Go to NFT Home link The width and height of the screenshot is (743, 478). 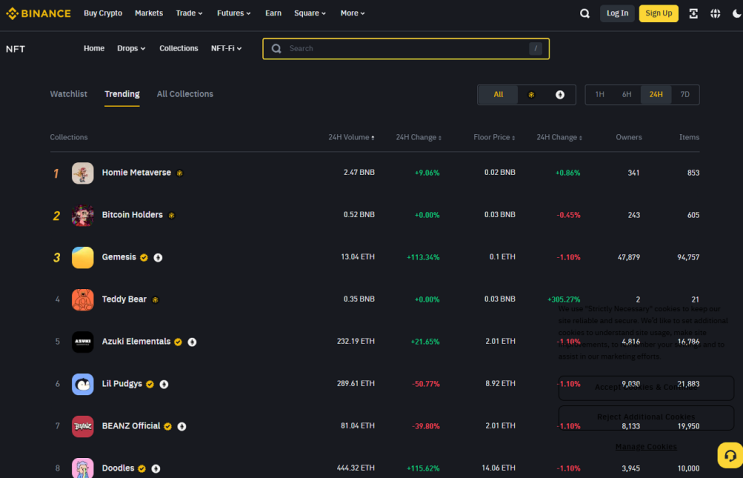(94, 48)
